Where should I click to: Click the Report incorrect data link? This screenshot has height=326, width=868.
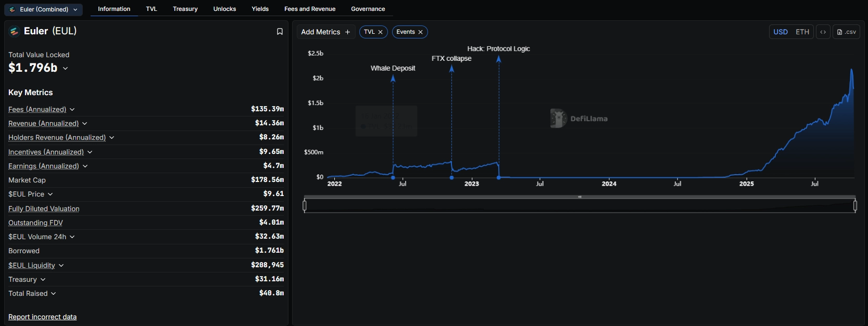click(42, 317)
